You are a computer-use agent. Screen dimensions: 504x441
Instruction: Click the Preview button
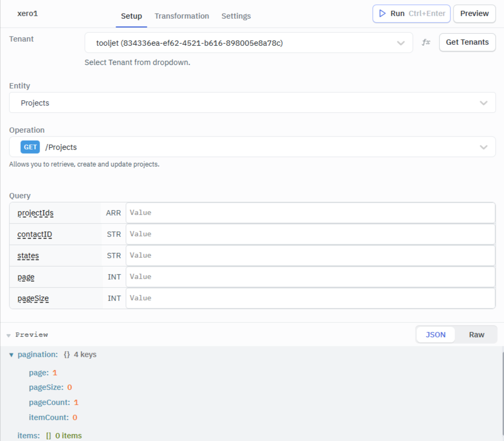474,14
